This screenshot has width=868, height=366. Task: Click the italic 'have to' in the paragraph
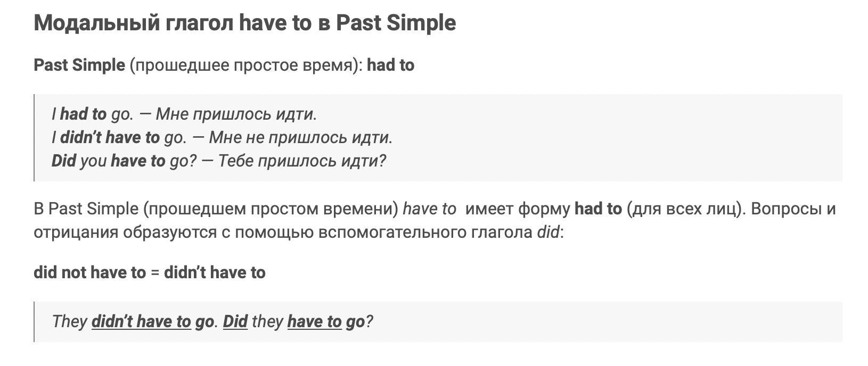click(430, 209)
